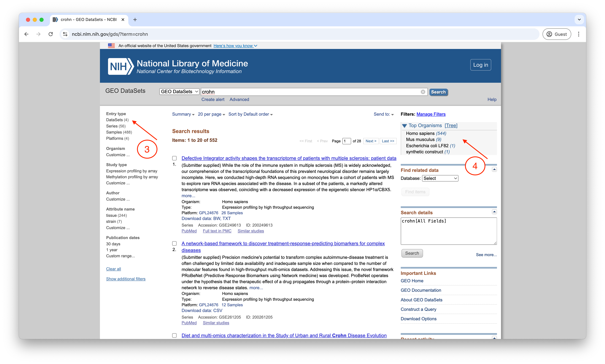This screenshot has width=605, height=364.
Task: Open the Guest profile button
Action: pos(557,34)
